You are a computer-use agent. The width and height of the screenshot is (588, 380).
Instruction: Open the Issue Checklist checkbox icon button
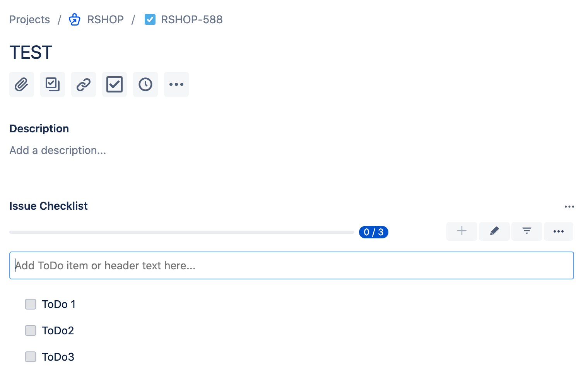(115, 84)
